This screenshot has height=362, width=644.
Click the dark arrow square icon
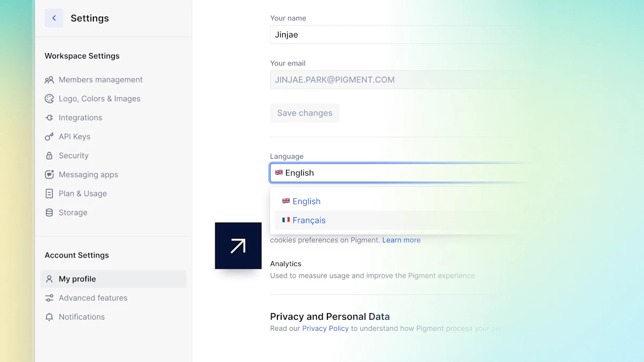238,246
